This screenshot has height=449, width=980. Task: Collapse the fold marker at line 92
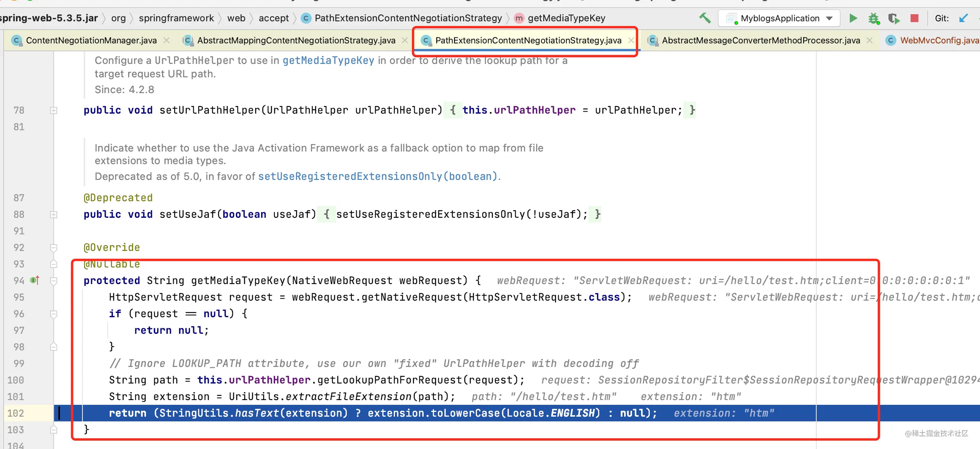coord(54,248)
